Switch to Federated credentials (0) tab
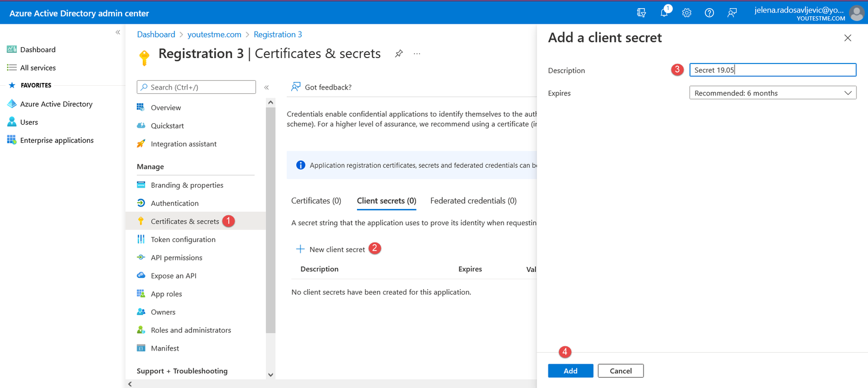 [473, 201]
